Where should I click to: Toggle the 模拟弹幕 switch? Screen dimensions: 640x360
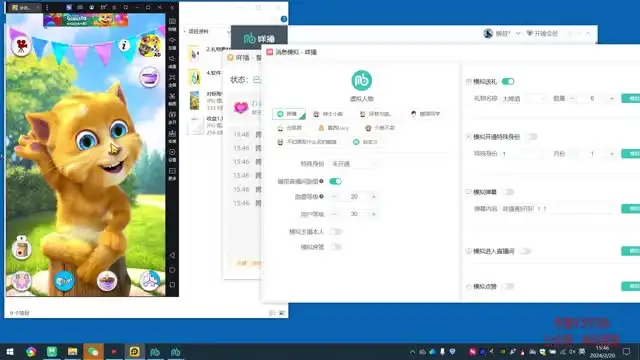(508, 192)
